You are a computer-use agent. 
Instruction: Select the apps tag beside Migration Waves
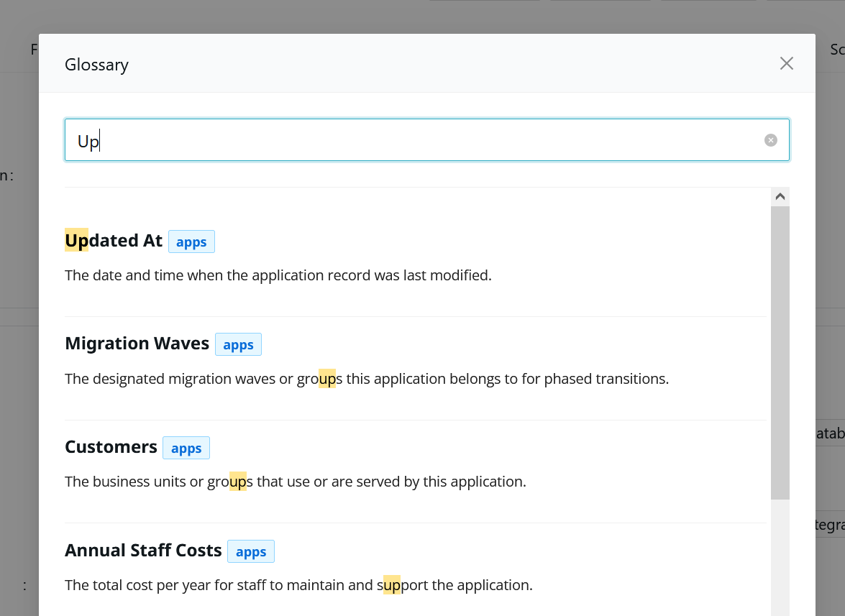click(x=238, y=345)
